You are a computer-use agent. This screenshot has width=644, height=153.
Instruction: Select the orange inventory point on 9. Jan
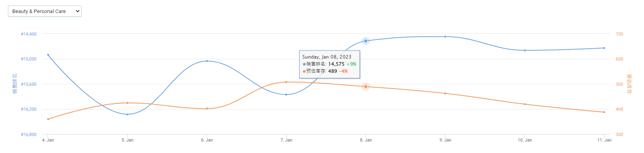point(445,93)
